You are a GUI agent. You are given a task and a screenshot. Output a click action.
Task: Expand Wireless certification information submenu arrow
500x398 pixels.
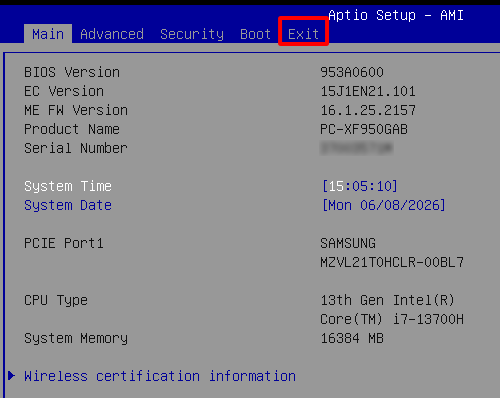(x=12, y=376)
